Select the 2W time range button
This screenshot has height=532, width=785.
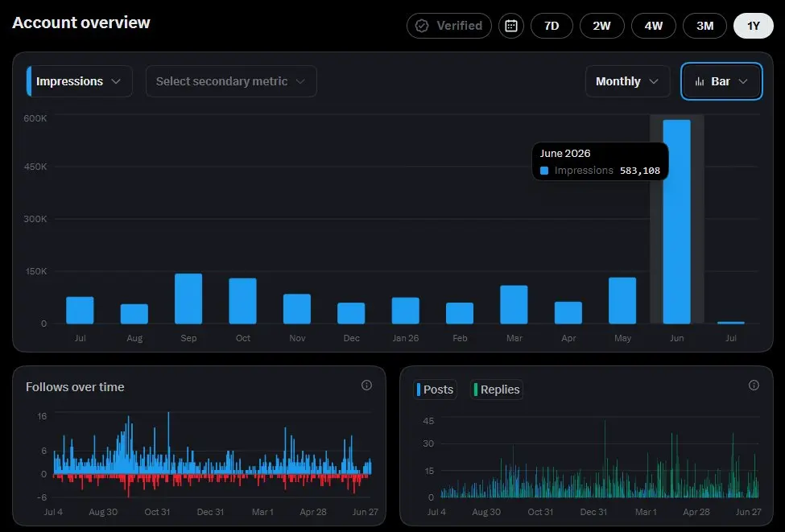601,26
